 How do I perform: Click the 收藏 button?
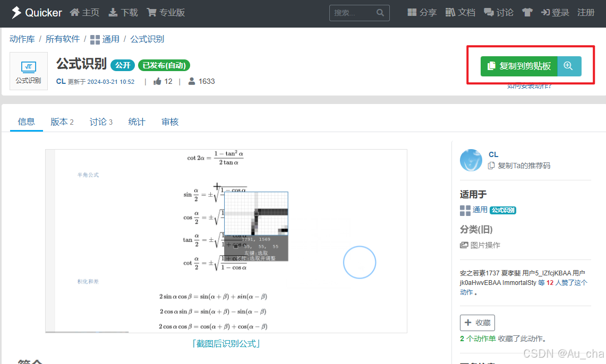click(477, 323)
